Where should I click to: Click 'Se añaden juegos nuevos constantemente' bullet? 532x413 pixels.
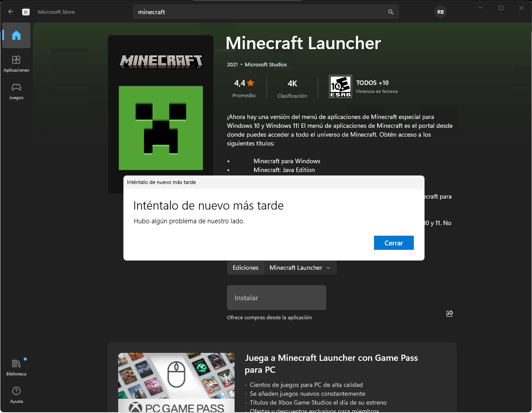[x=308, y=394]
